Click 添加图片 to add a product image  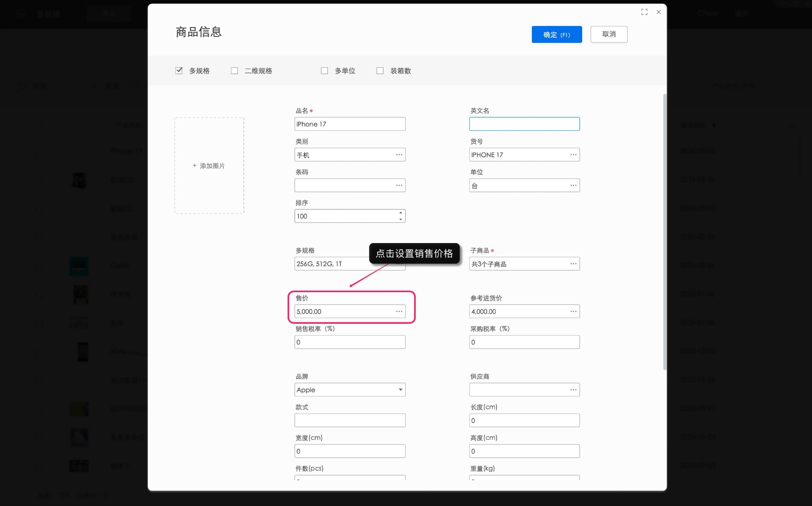click(x=209, y=166)
